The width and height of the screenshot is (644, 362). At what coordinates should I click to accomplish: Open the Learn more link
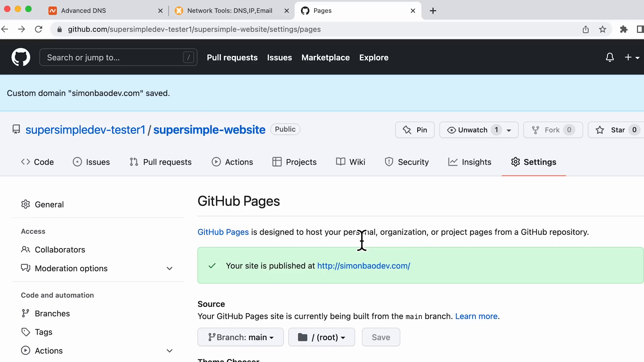[476, 316]
